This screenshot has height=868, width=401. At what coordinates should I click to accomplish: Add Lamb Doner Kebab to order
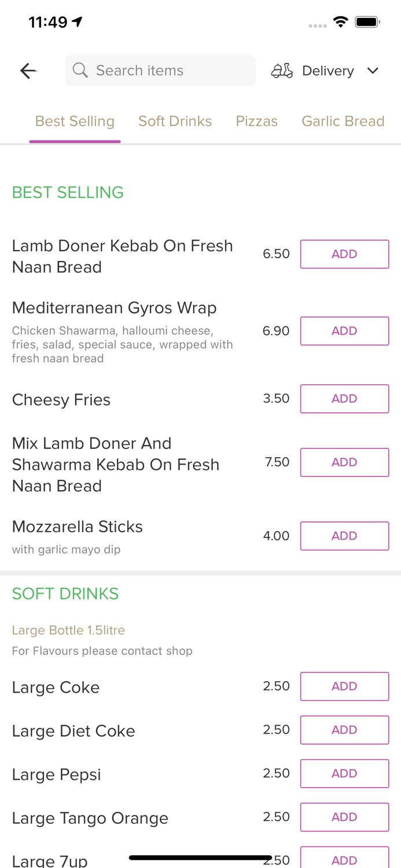[x=344, y=254]
